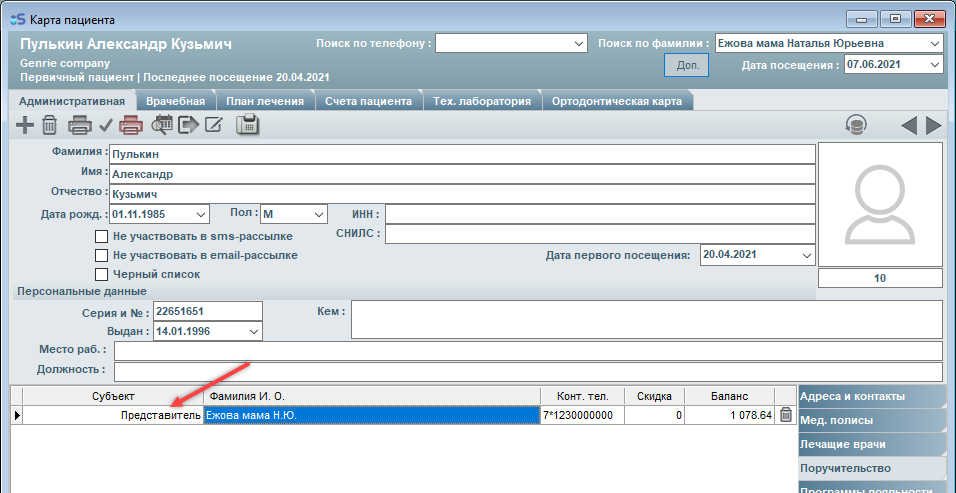This screenshot has height=493, width=956.
Task: Click the trash can icon in the toolbar
Action: pyautogui.click(x=50, y=125)
